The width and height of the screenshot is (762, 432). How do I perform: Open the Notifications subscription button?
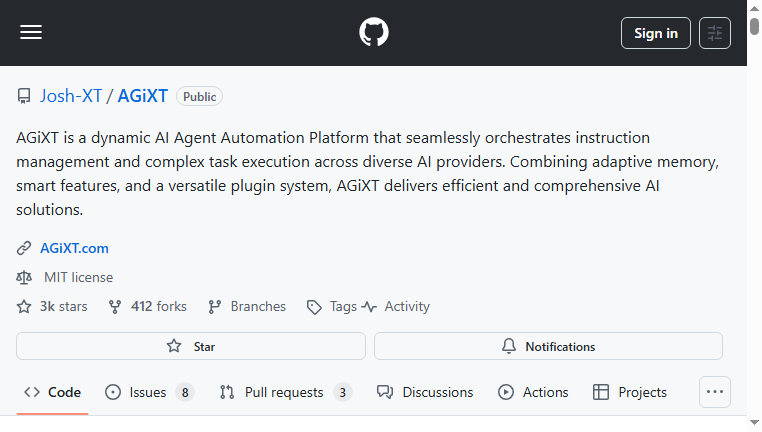click(x=548, y=346)
